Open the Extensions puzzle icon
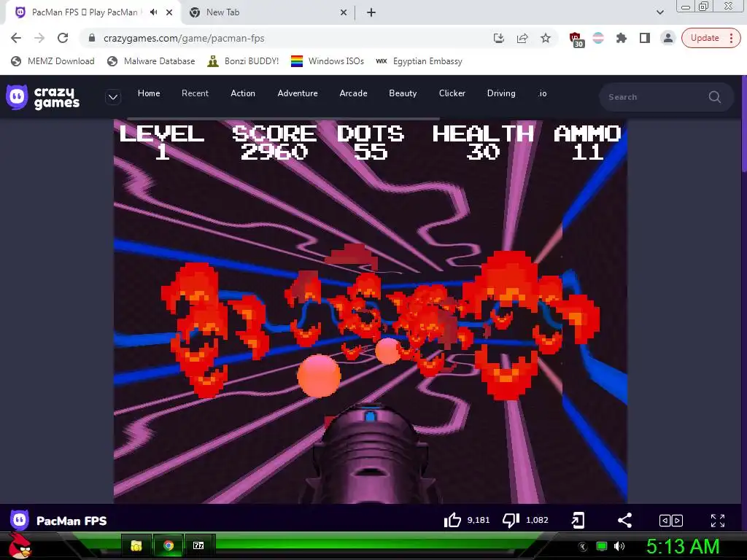 pos(622,38)
